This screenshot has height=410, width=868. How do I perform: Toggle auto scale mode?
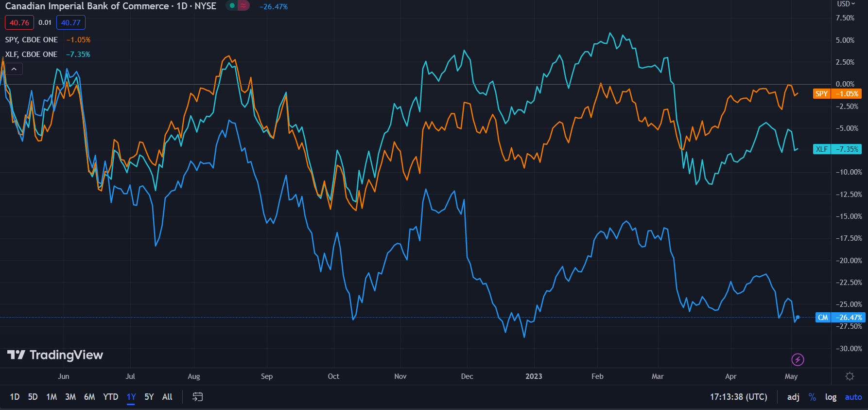click(x=853, y=397)
